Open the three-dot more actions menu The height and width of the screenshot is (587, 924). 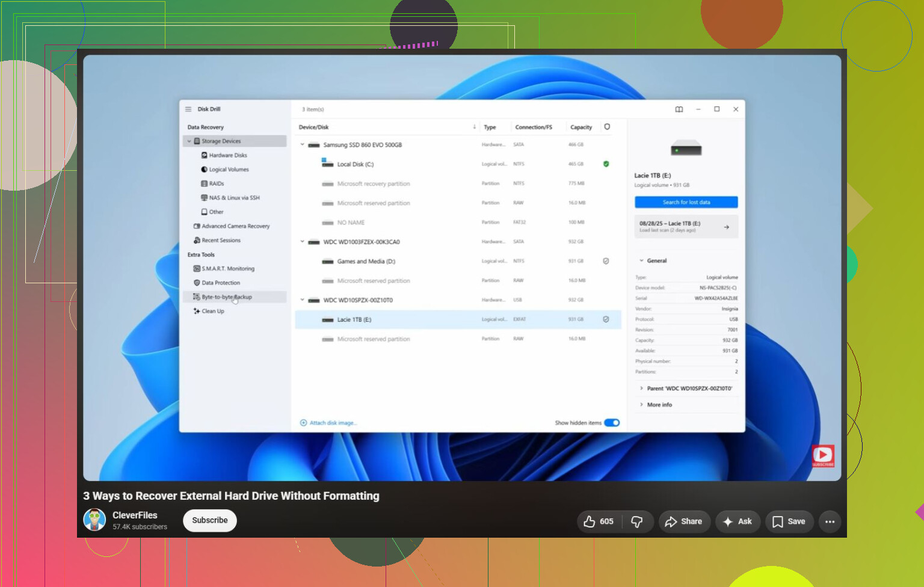pos(830,521)
